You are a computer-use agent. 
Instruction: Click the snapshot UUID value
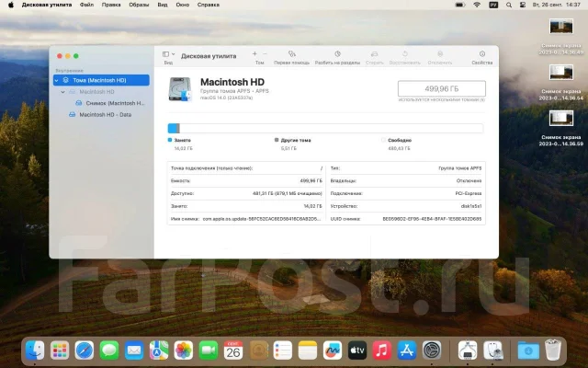coord(432,219)
